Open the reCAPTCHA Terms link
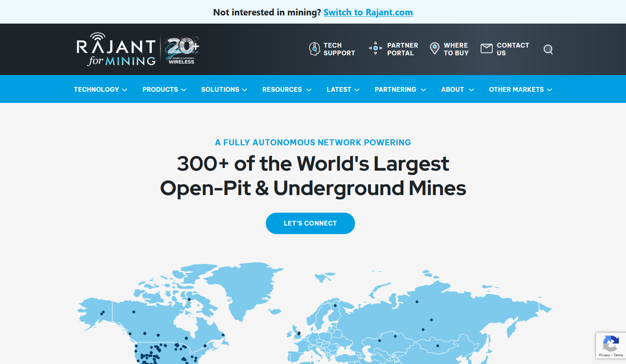This screenshot has width=626, height=364. point(618,355)
